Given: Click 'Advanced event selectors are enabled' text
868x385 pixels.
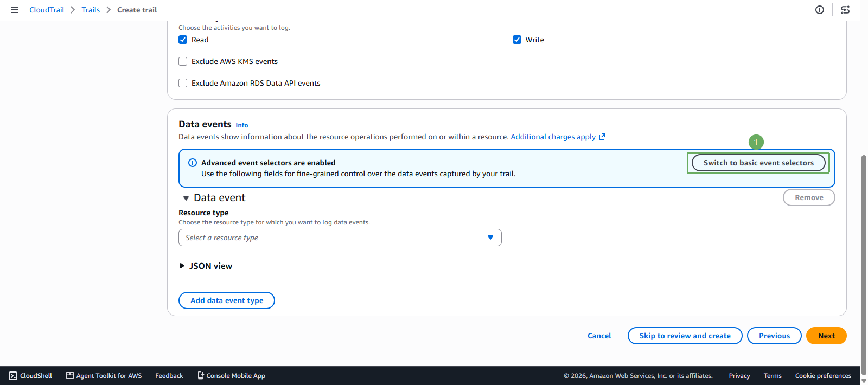Looking at the screenshot, I should point(269,163).
